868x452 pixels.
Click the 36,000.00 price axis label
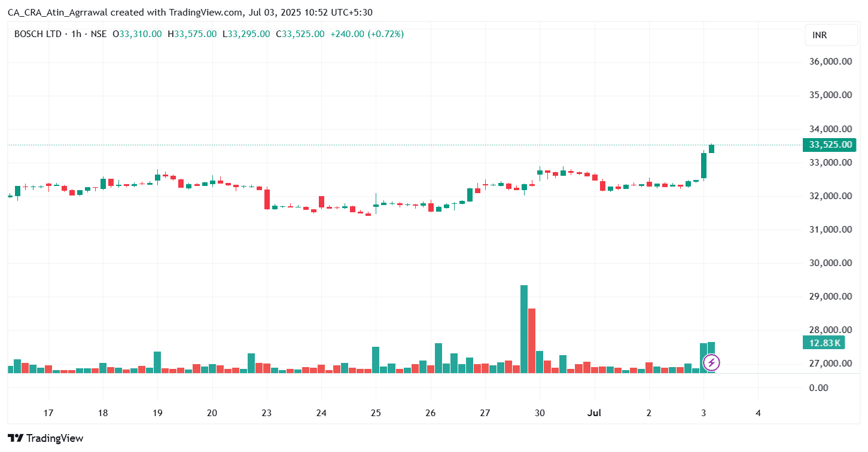point(830,62)
